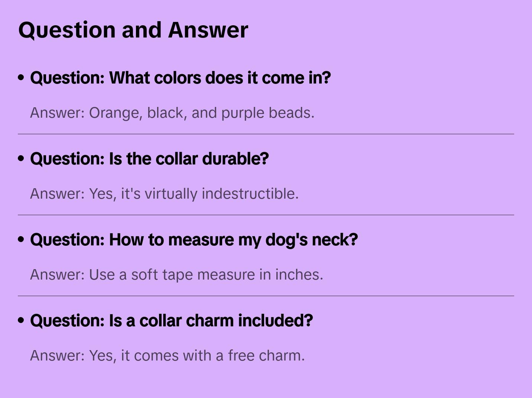Open the collar durability question
The width and height of the screenshot is (532, 398).
tap(149, 159)
